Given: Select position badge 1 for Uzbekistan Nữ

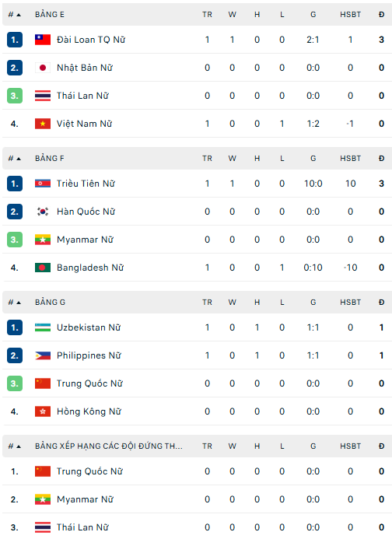Looking at the screenshot, I should 15,327.
